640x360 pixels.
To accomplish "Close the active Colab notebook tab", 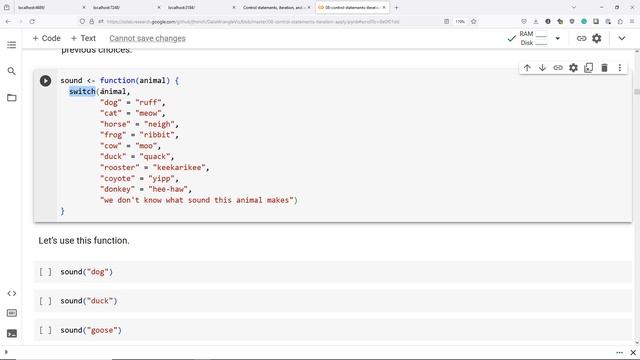I will (384, 7).
